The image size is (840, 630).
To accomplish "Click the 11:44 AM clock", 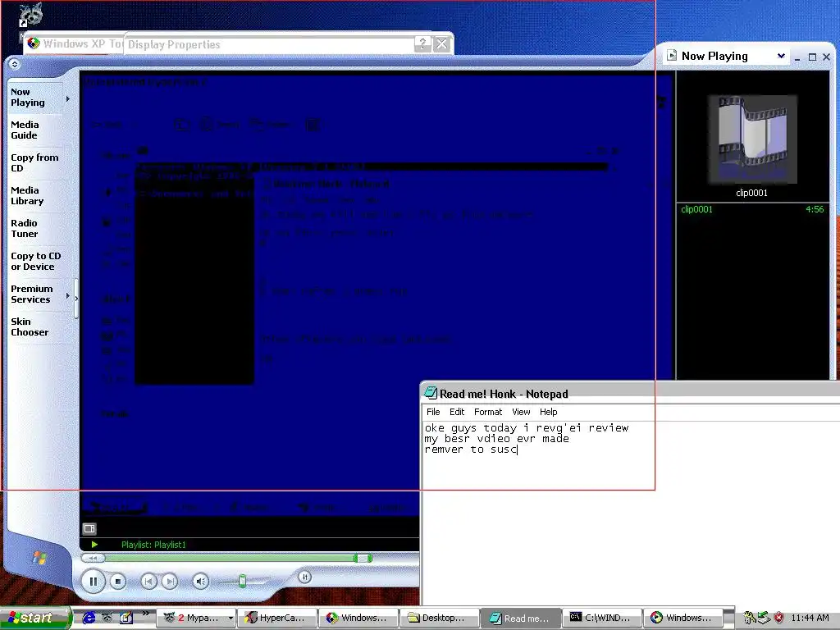I will 810,618.
